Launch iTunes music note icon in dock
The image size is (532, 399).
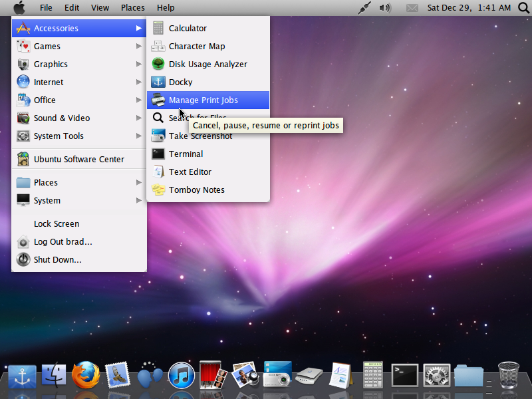pos(181,375)
